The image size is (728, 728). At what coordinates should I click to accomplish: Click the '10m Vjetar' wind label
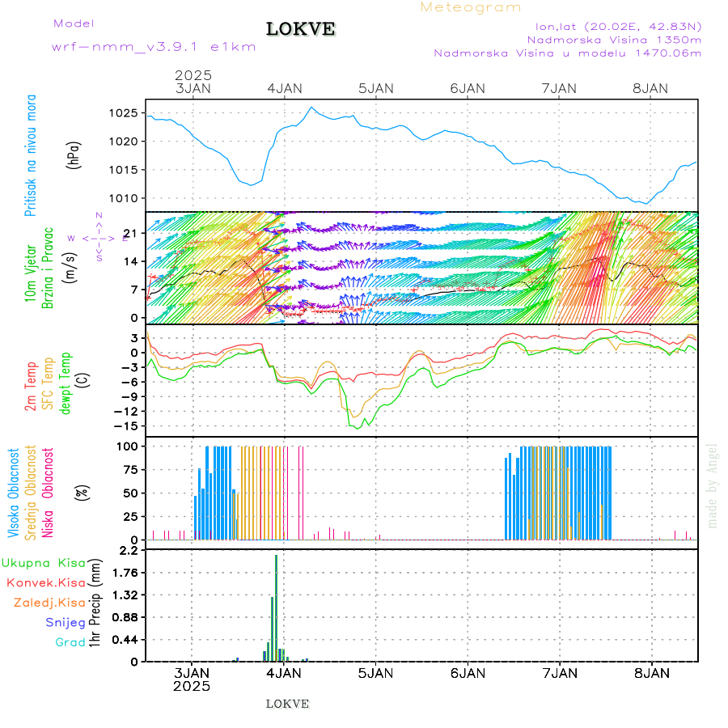pyautogui.click(x=30, y=273)
